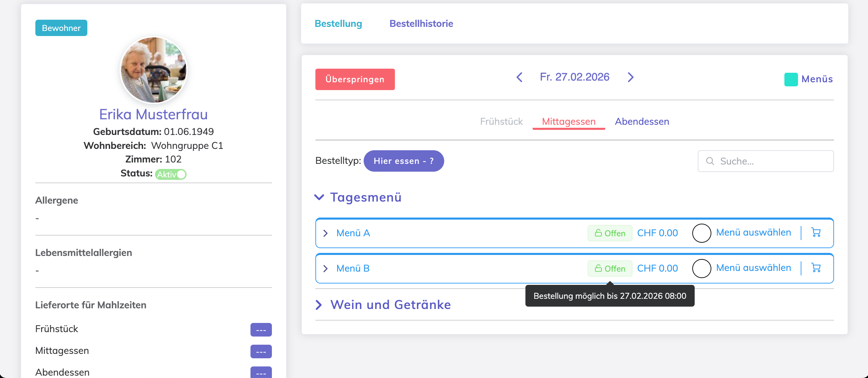The height and width of the screenshot is (378, 868).
Task: Expand the Wein und Getränke section
Action: tap(319, 305)
